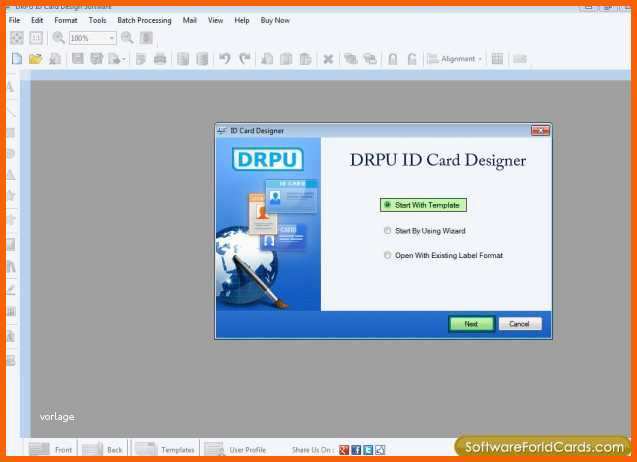Share on Twitter icon

click(368, 449)
